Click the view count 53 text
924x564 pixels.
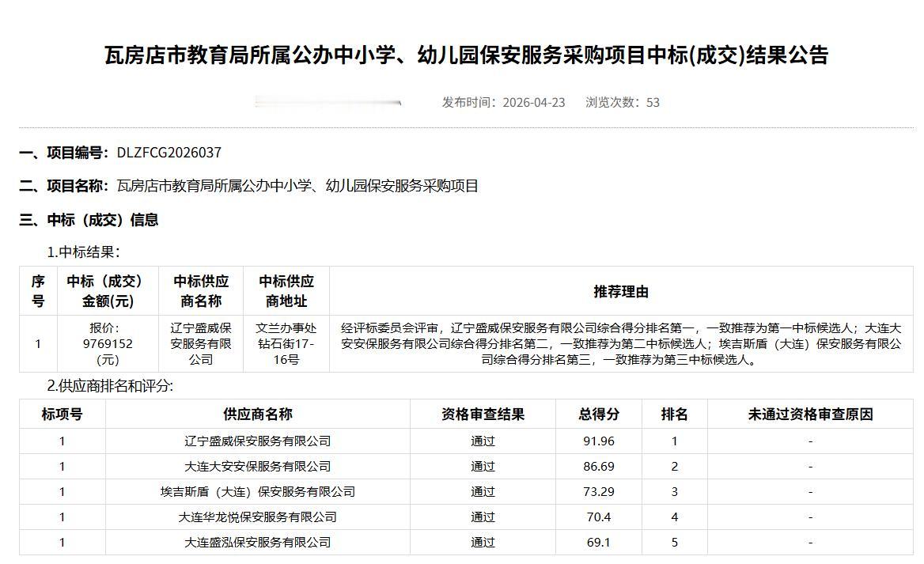[x=653, y=103]
